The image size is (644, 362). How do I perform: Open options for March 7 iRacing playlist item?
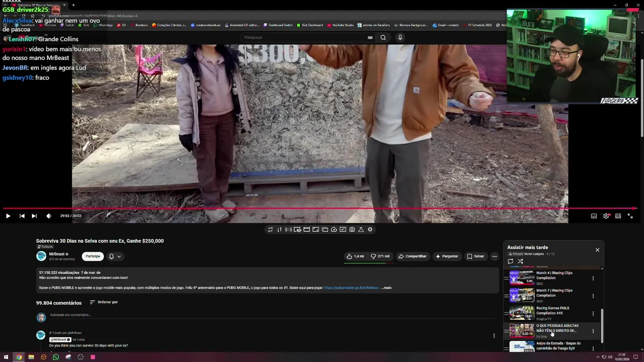(x=593, y=296)
